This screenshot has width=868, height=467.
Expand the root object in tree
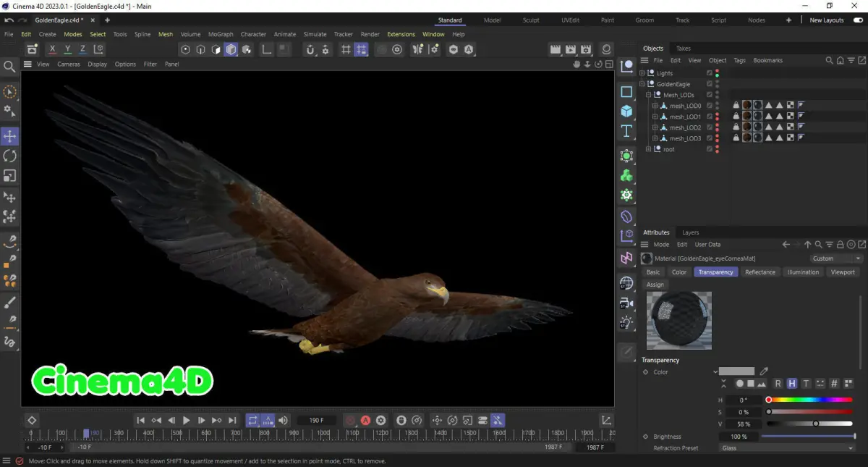click(649, 149)
